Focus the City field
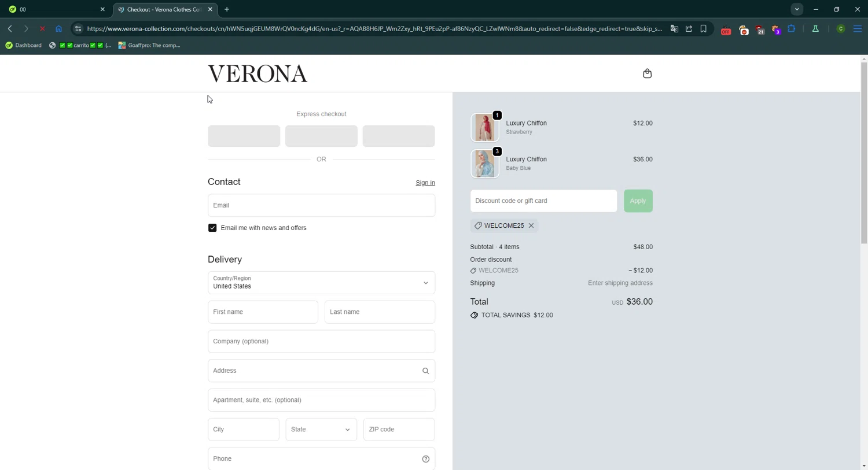 (x=244, y=430)
